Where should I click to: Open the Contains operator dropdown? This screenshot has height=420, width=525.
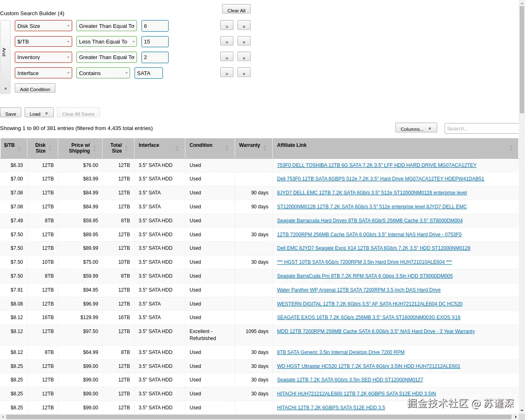pyautogui.click(x=103, y=73)
